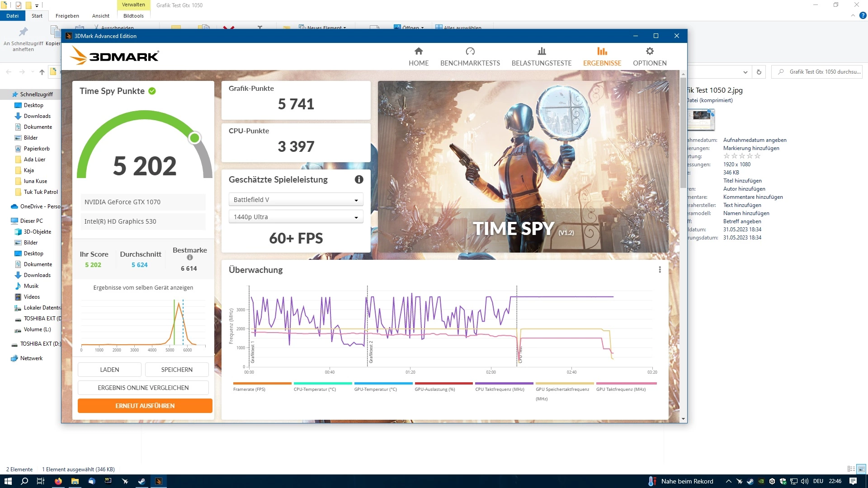Select the ERGEBNISSE tab

tap(602, 56)
